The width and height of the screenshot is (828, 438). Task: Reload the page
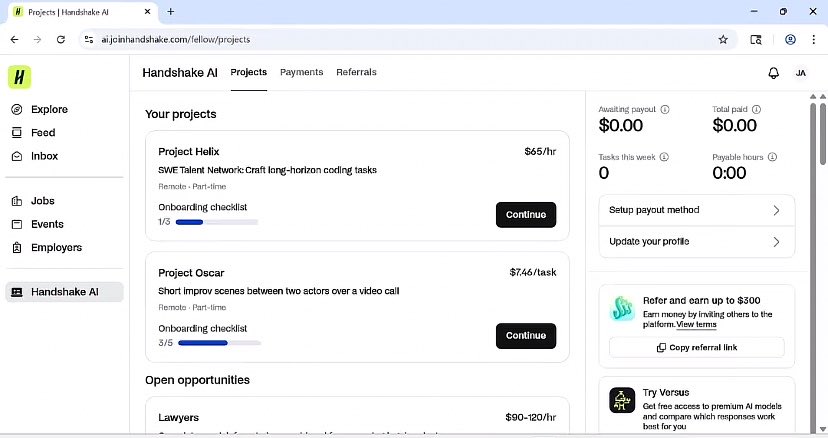click(x=61, y=40)
